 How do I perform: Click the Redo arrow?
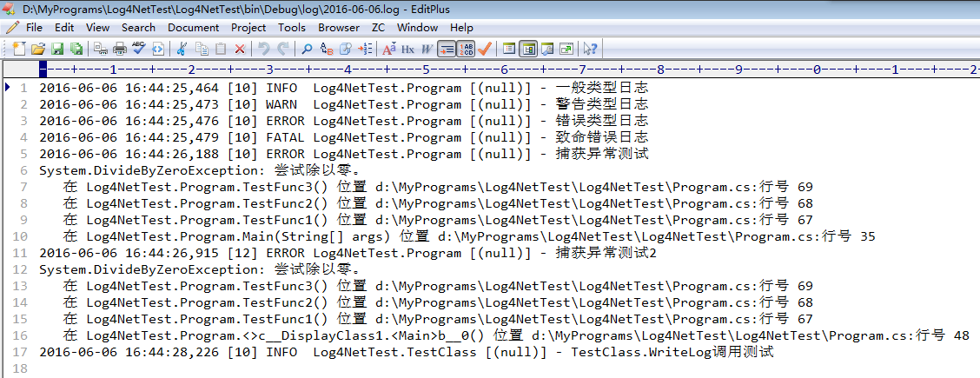(x=282, y=49)
